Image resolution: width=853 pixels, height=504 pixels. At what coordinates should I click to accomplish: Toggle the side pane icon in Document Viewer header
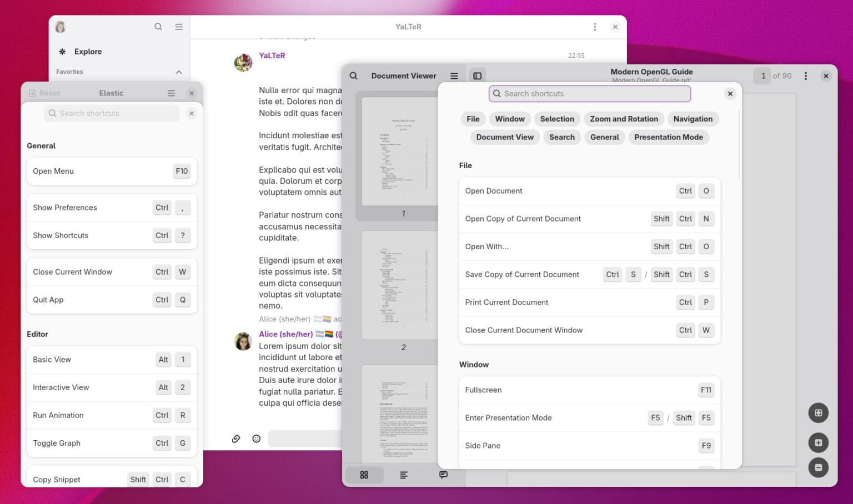(477, 75)
